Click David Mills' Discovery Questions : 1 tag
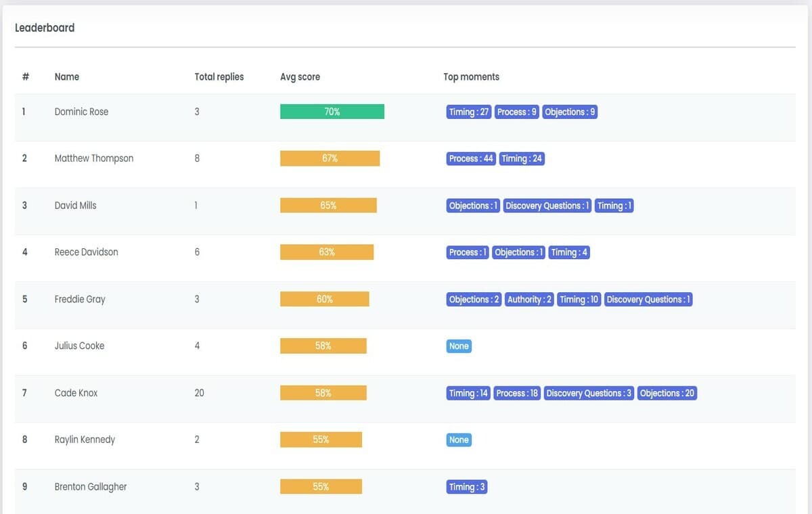 [x=547, y=206]
